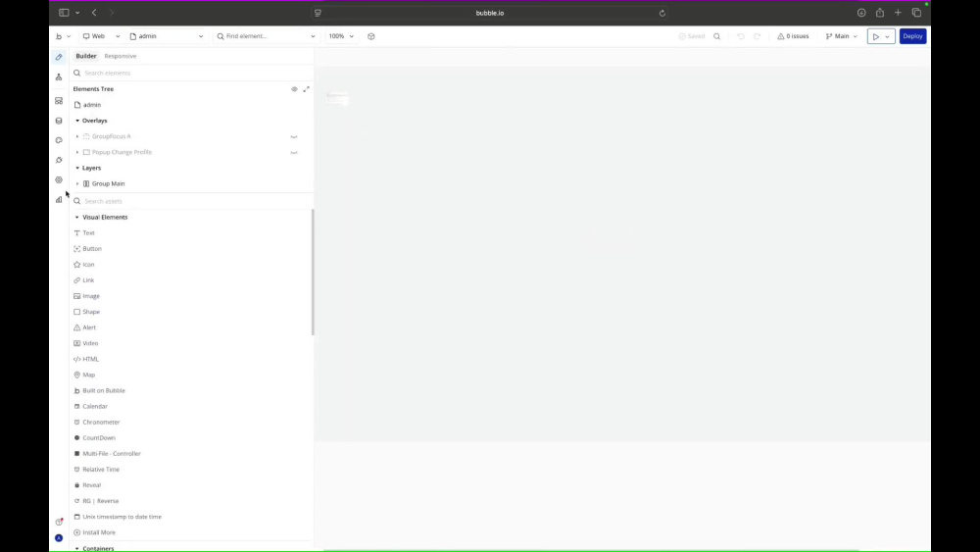Expand the GroupFocus A tree item

coord(77,136)
